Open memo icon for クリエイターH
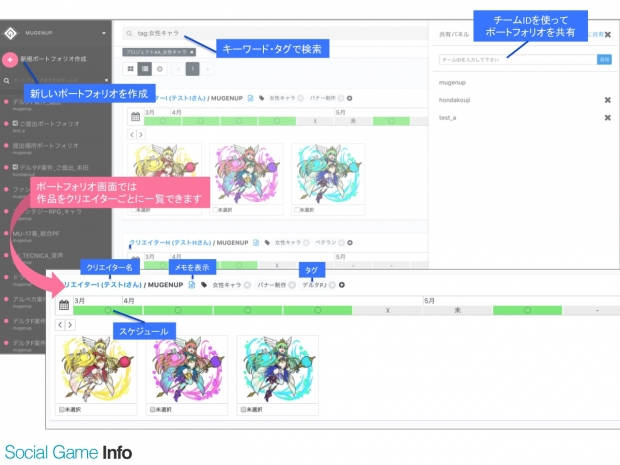This screenshot has width=620, height=465. (x=256, y=242)
